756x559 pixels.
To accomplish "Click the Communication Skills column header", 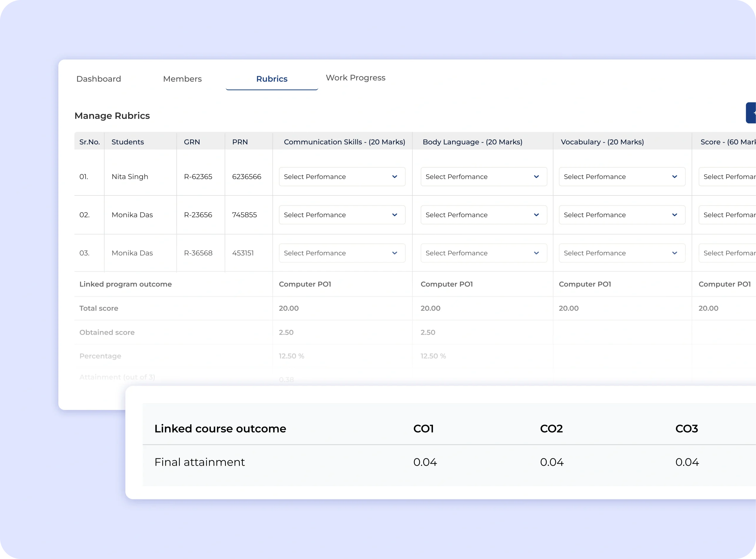I will [x=344, y=142].
